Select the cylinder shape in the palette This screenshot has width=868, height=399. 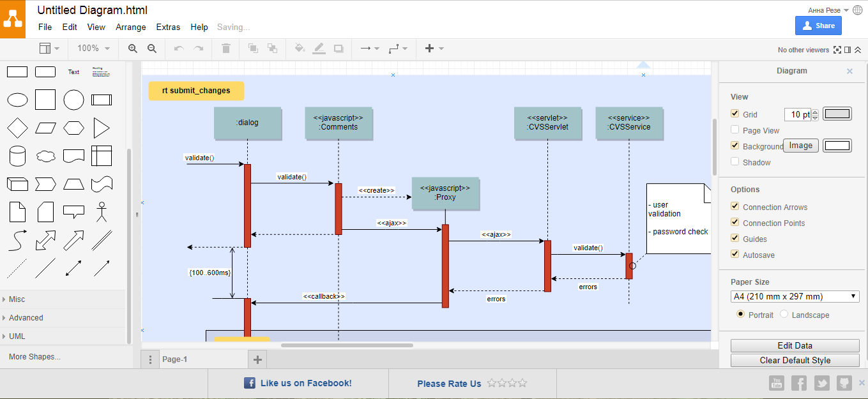point(17,156)
